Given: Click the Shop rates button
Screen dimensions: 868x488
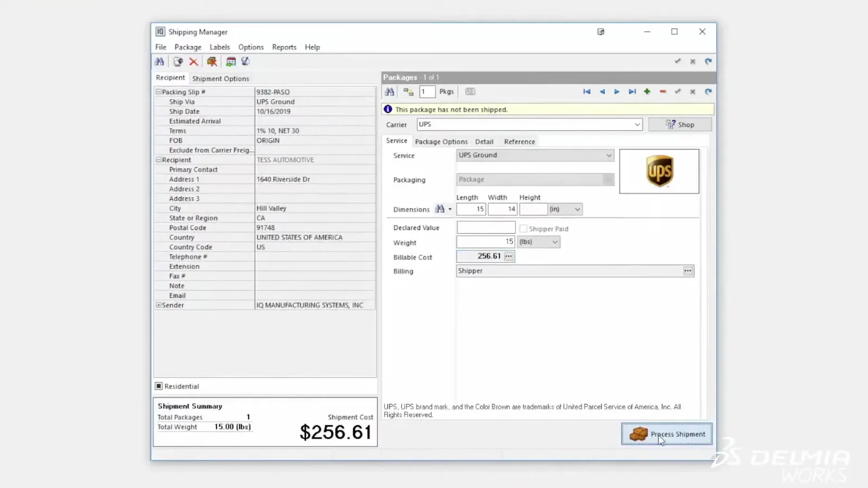Looking at the screenshot, I should [680, 124].
